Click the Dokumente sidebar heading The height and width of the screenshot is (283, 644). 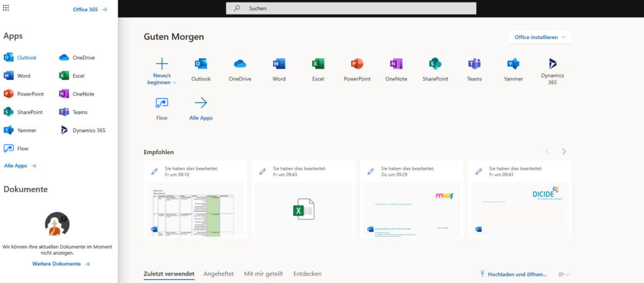[x=25, y=189]
